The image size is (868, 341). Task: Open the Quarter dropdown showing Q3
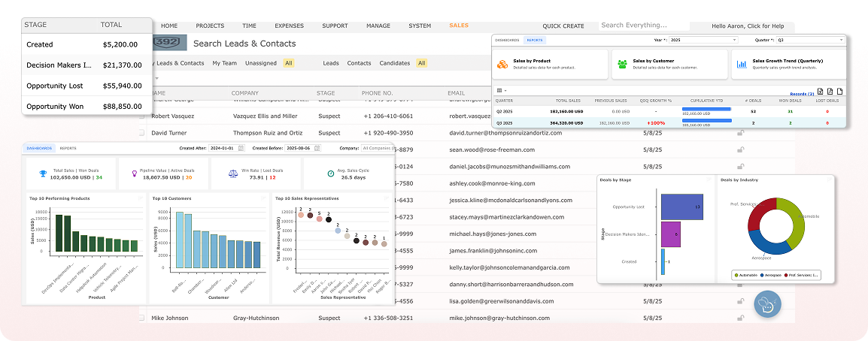[810, 40]
